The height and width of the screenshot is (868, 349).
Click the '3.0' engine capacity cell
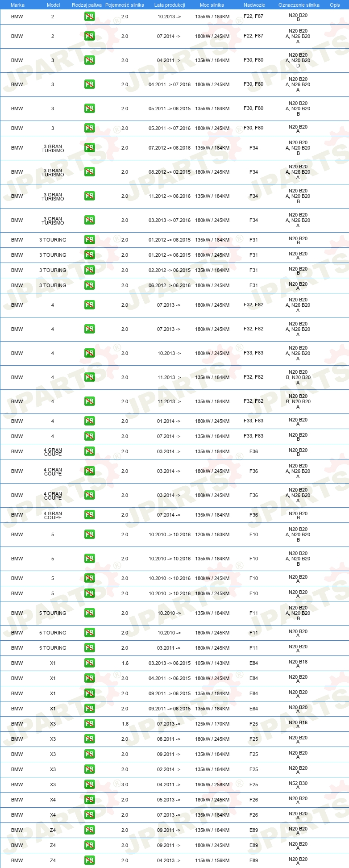coord(125,785)
